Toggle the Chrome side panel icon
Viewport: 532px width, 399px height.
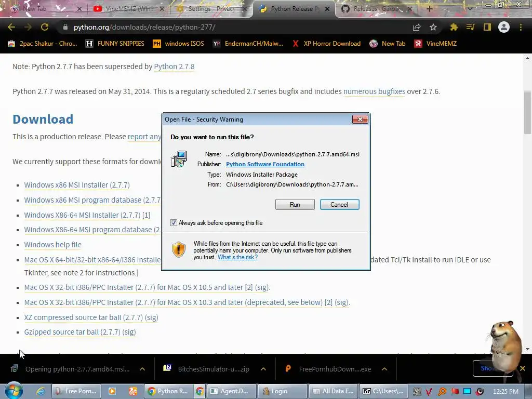click(487, 27)
